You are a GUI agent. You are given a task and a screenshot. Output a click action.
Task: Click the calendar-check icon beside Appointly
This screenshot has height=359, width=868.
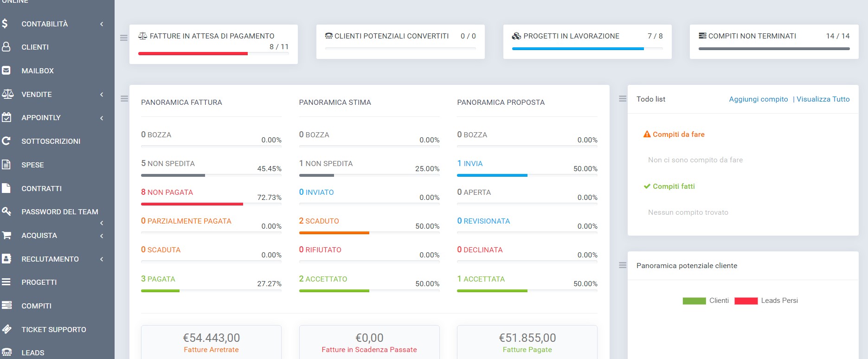(x=6, y=117)
